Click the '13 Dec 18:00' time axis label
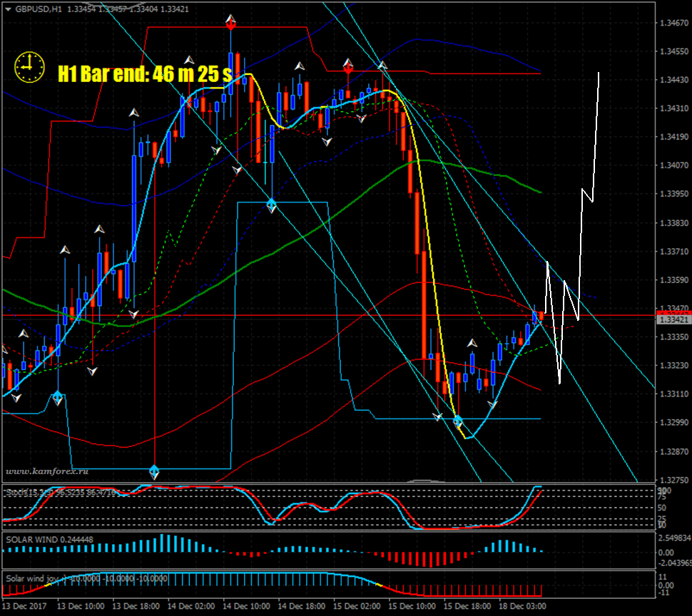Screen dimensions: 692x616 (x=136, y=606)
